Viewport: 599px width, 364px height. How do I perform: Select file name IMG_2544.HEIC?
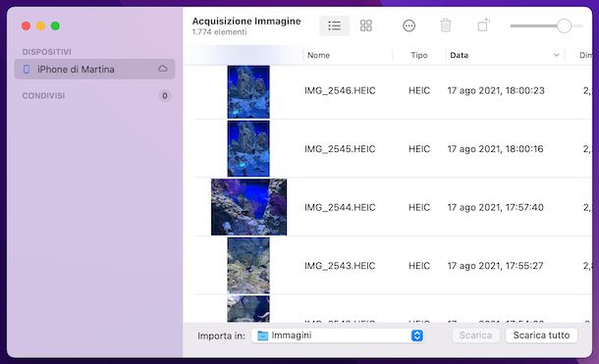(340, 207)
